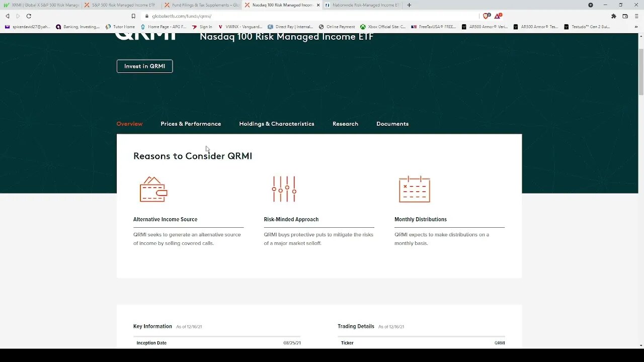Open a new tab with the plus button
The width and height of the screenshot is (644, 362).
(x=409, y=5)
